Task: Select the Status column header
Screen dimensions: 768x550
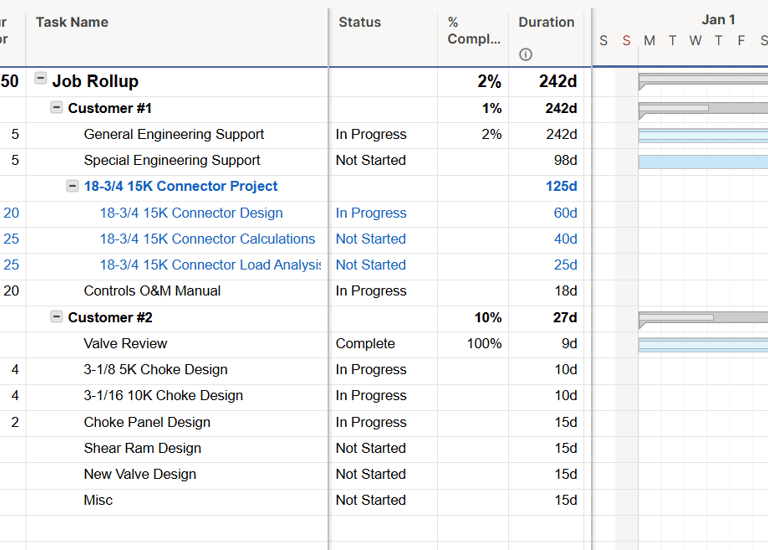Action: pyautogui.click(x=360, y=22)
